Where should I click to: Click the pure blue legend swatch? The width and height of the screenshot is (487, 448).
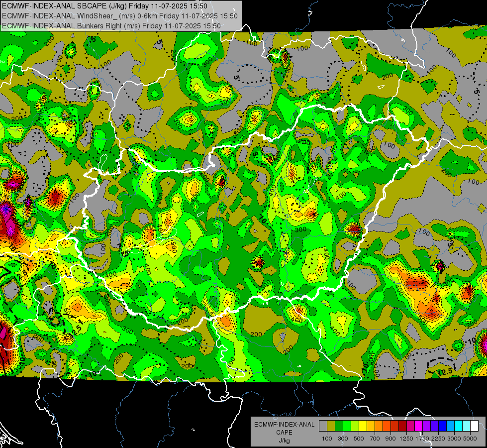coord(443,426)
